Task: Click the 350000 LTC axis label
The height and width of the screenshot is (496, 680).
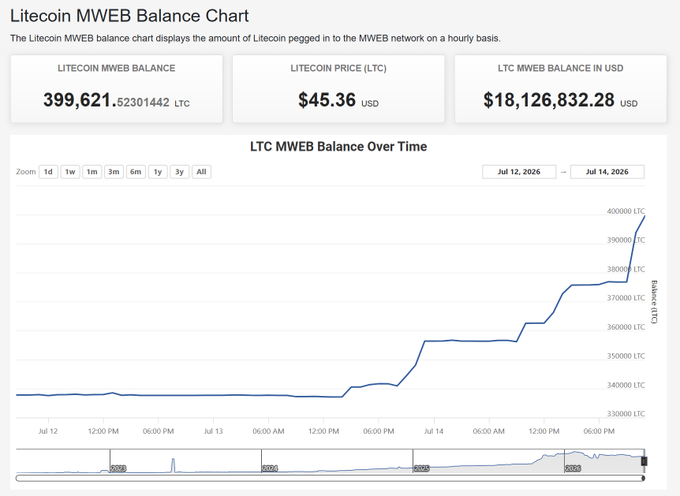Action: 626,356
